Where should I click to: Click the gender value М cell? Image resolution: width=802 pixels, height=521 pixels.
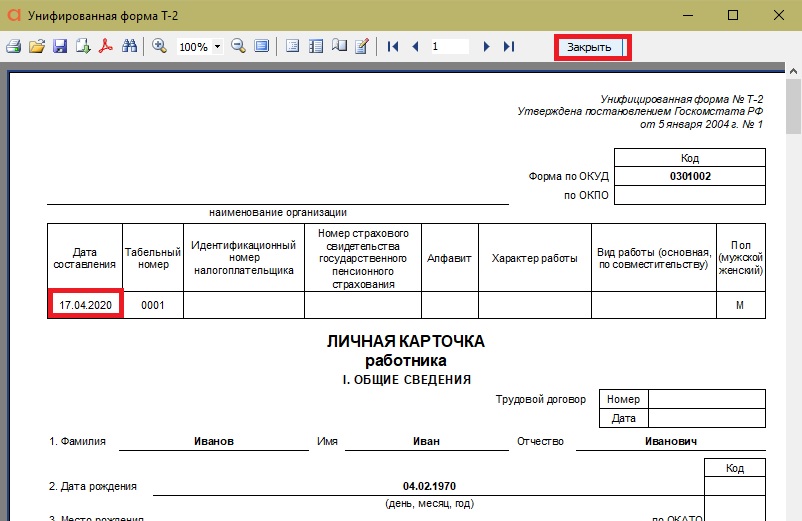[740, 305]
